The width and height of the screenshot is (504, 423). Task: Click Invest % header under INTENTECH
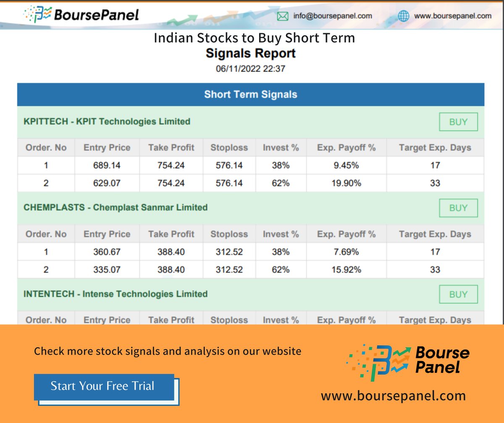[x=281, y=320]
